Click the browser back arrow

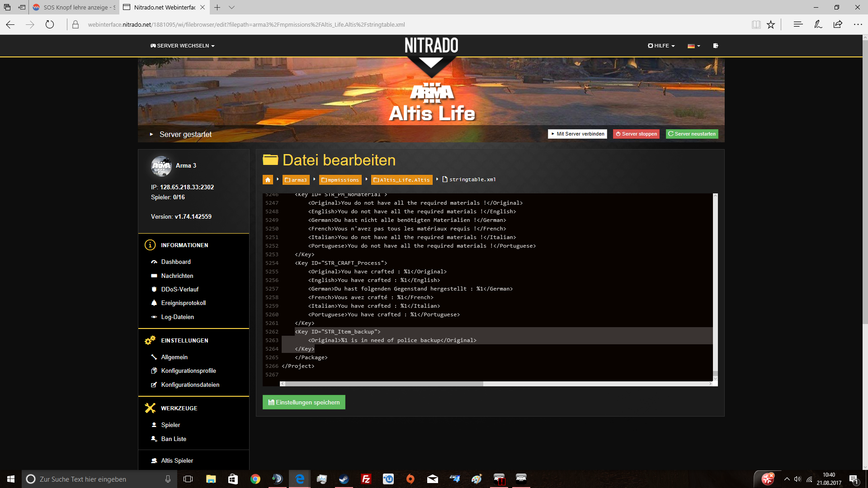coord(10,24)
